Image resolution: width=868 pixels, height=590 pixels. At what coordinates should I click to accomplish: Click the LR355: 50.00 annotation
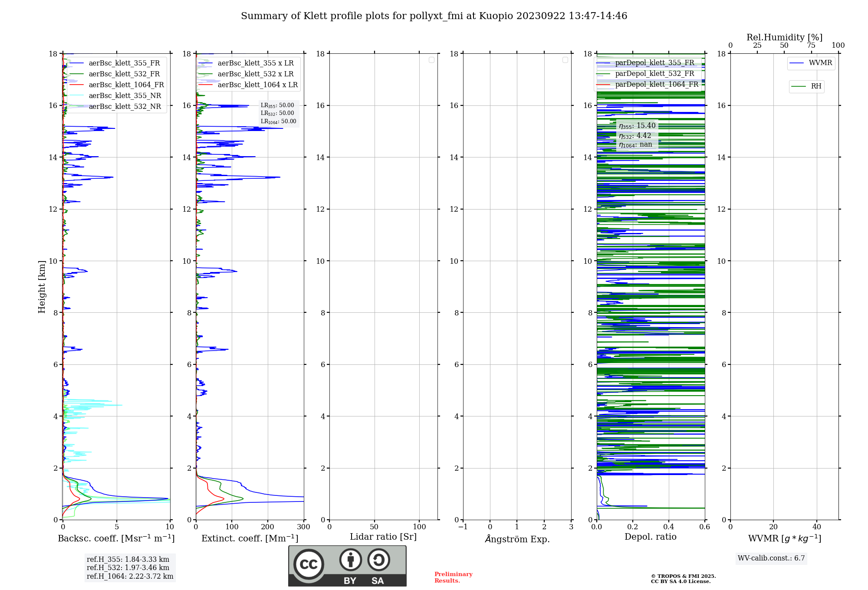tap(277, 105)
